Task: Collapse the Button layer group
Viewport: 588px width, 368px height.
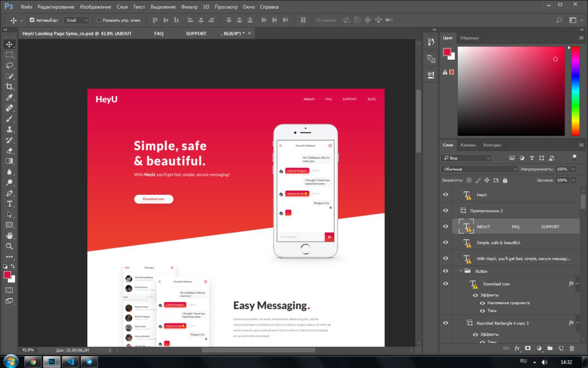Action: (461, 271)
